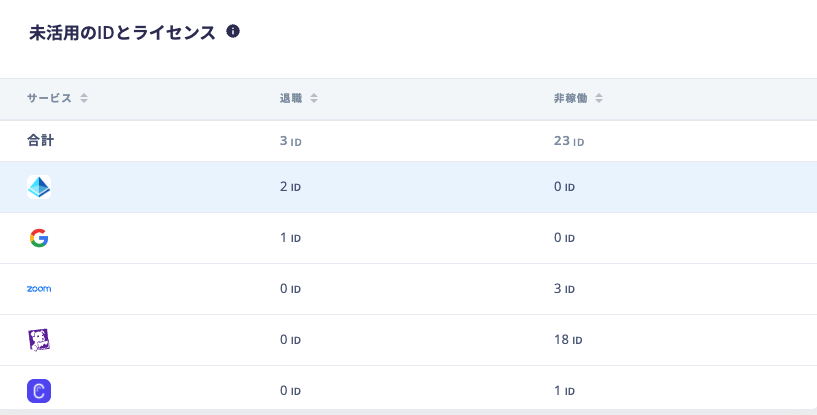This screenshot has height=415, width=817.
Task: Click the purple C service icon
Action: tap(39, 391)
